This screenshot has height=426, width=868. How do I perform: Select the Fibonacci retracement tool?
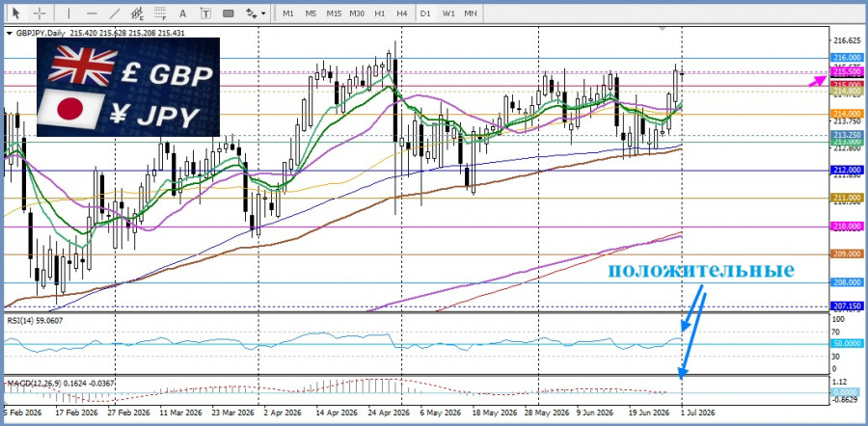[x=160, y=13]
